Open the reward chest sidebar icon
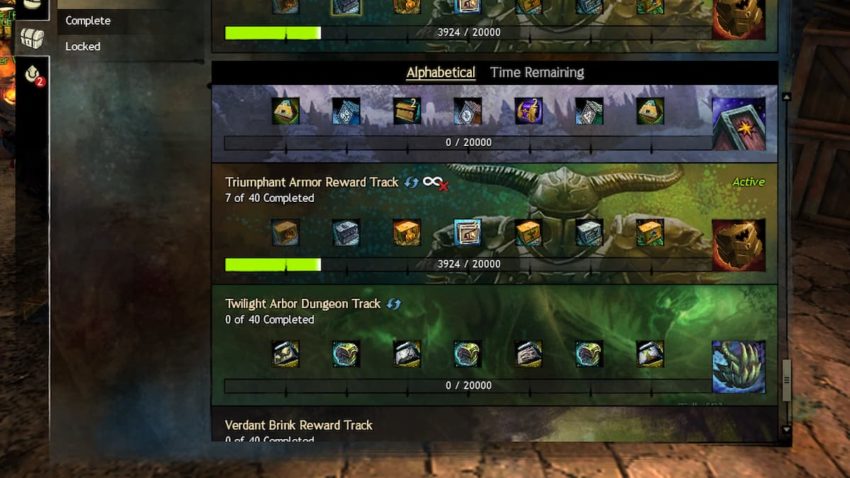Image resolution: width=850 pixels, height=478 pixels. click(x=32, y=38)
